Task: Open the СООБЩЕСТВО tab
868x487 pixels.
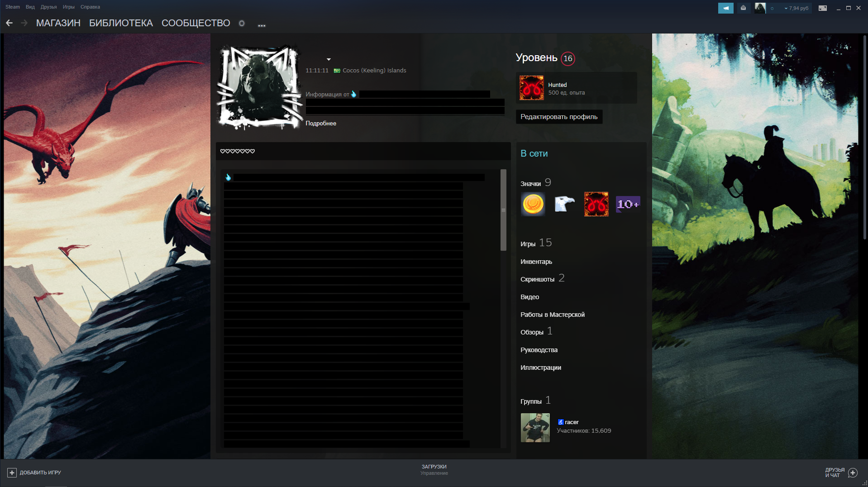Action: pos(196,23)
